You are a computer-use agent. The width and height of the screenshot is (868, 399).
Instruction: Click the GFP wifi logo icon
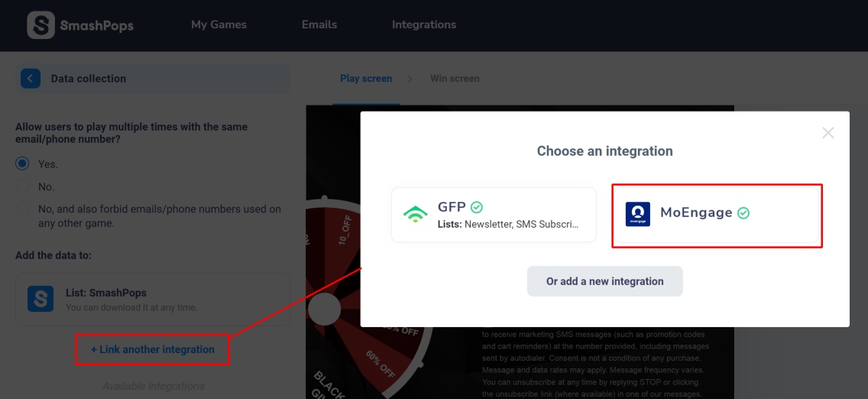pos(415,214)
